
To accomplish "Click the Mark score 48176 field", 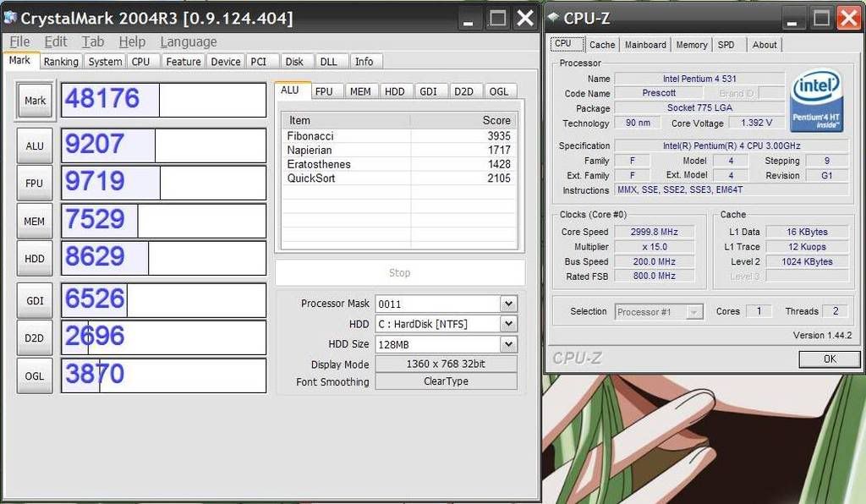I will (x=163, y=100).
